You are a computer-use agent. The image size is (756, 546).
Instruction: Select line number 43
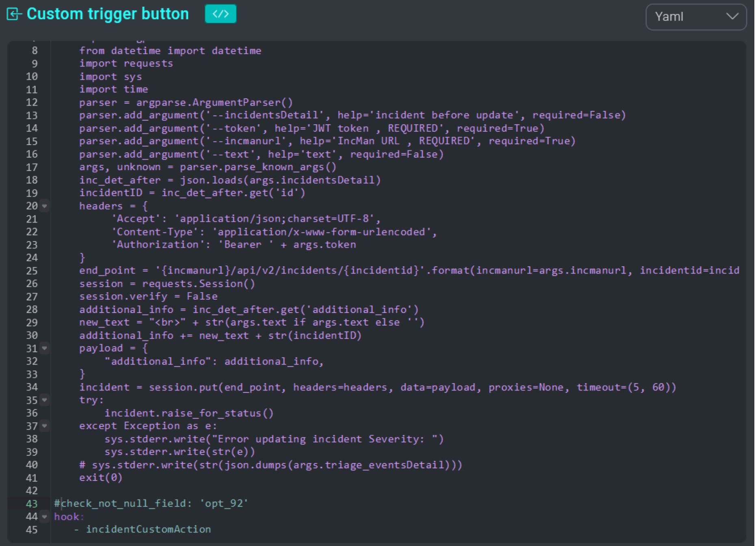32,503
